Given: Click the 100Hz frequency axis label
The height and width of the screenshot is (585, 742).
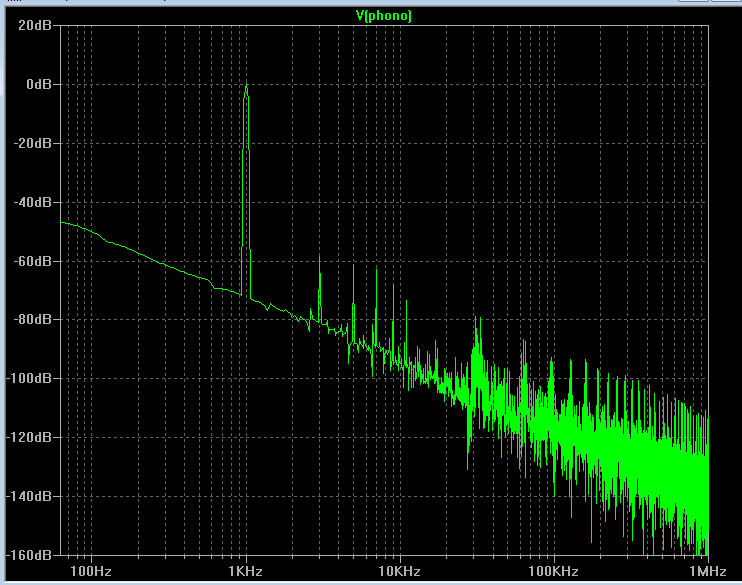Looking at the screenshot, I should pos(91,571).
